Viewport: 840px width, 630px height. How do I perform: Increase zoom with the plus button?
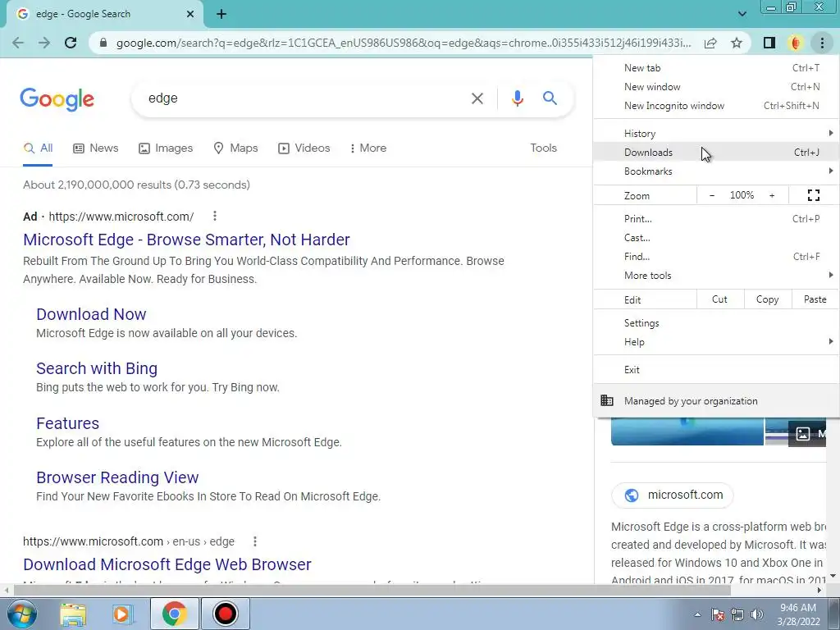click(772, 195)
